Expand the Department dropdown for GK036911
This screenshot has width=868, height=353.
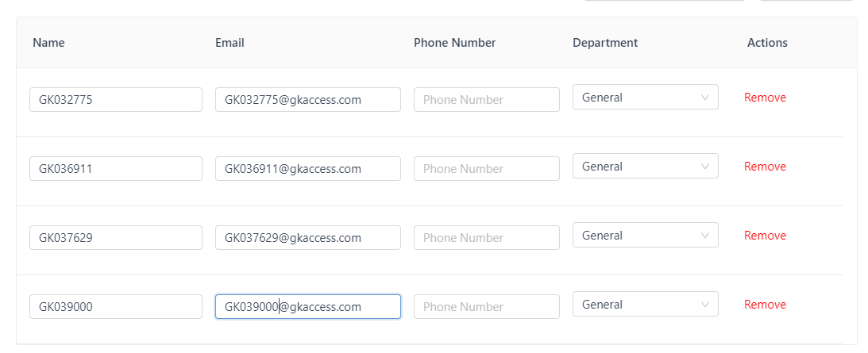(645, 167)
